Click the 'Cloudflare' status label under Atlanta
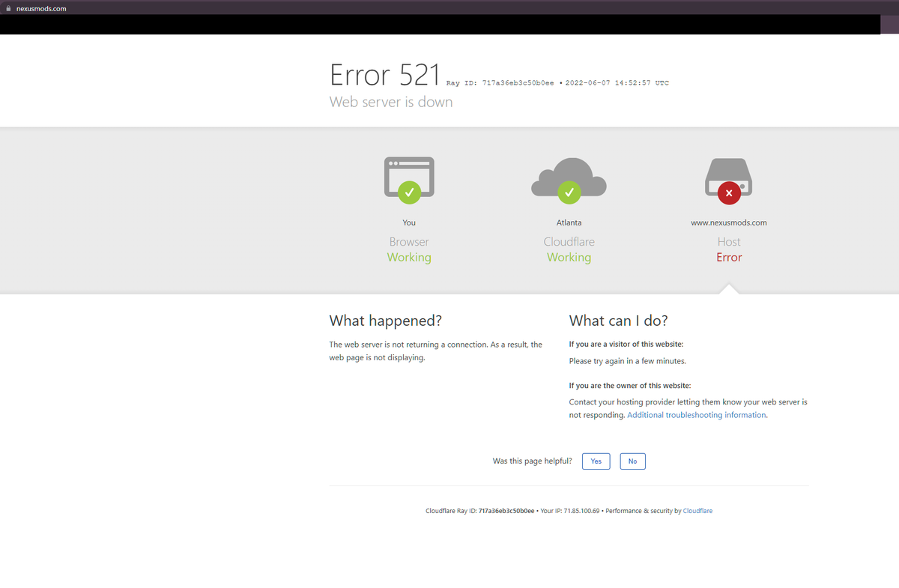This screenshot has height=588, width=899. (569, 242)
